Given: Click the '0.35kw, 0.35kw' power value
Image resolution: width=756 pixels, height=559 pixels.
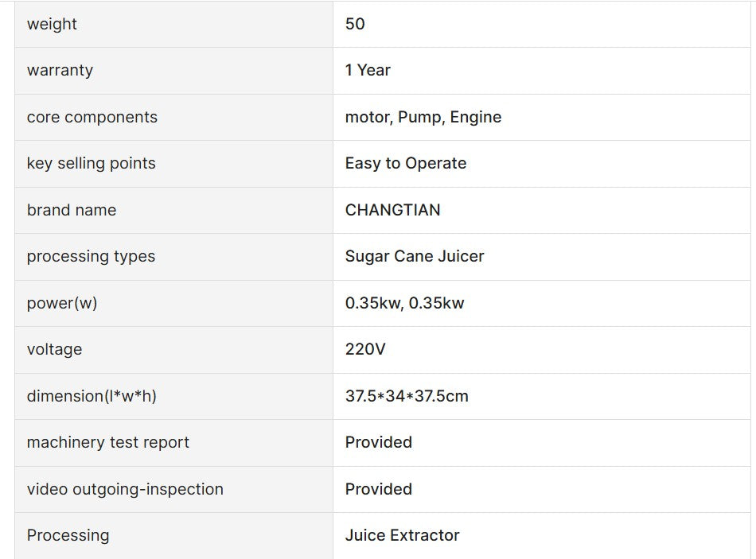Looking at the screenshot, I should 404,303.
